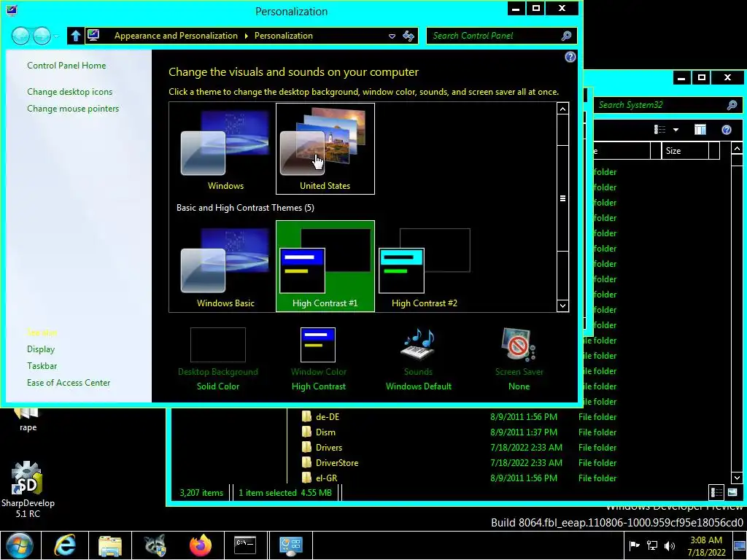747x560 pixels.
Task: Click Explorer search magnifier icon
Action: [732, 105]
